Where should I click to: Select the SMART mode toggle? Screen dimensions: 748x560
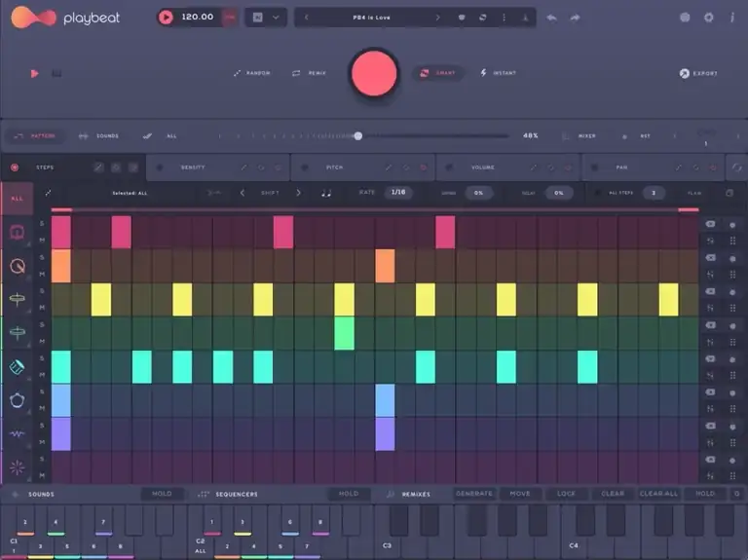(x=437, y=73)
